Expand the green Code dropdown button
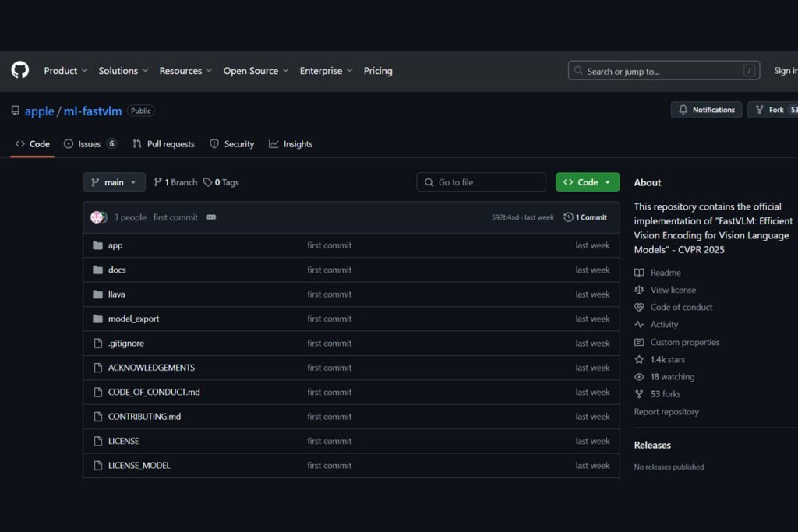This screenshot has width=798, height=532. pyautogui.click(x=588, y=182)
